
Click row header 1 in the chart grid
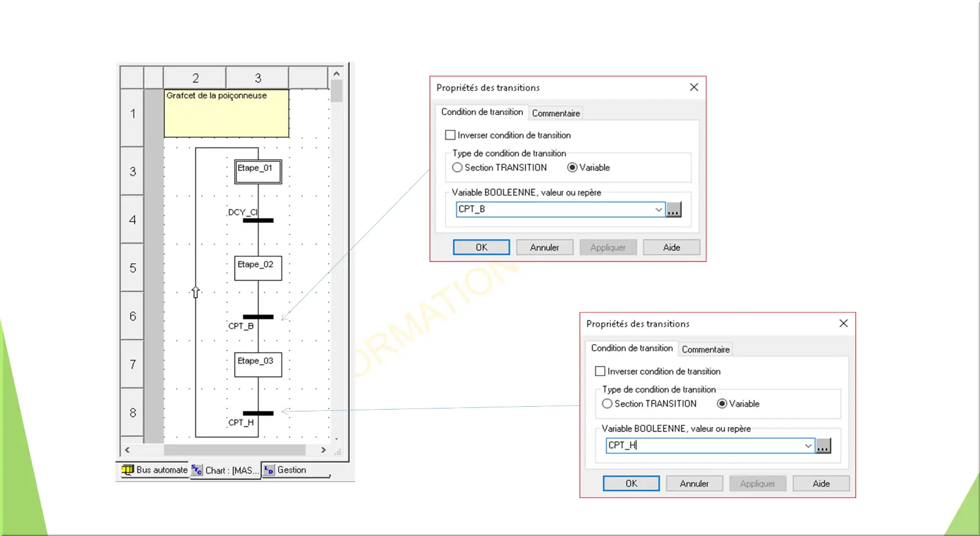pos(133,114)
